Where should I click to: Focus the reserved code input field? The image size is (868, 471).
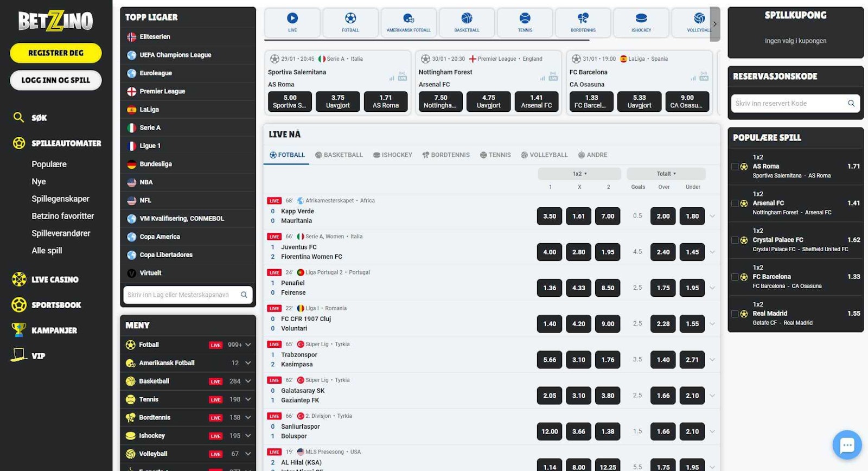tap(795, 103)
